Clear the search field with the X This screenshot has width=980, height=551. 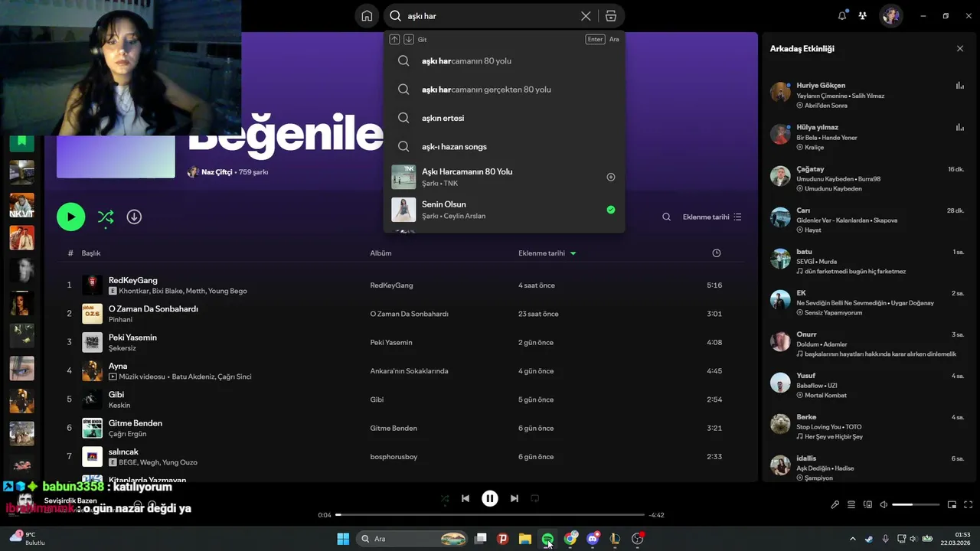tap(586, 16)
